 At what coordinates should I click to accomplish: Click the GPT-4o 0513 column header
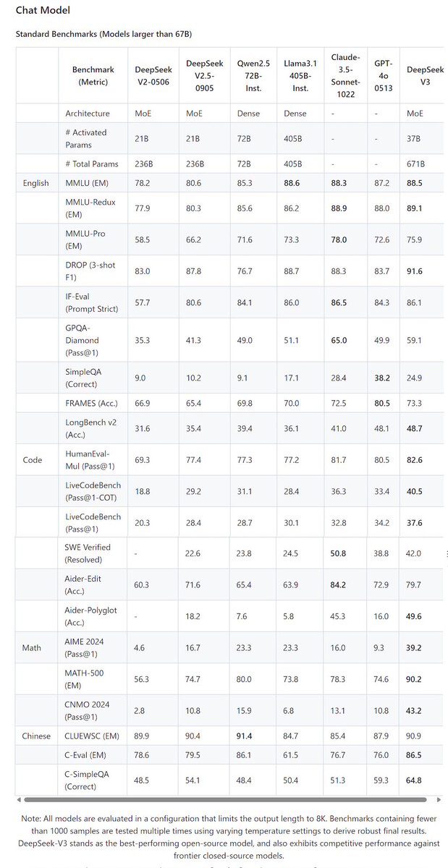383,76
